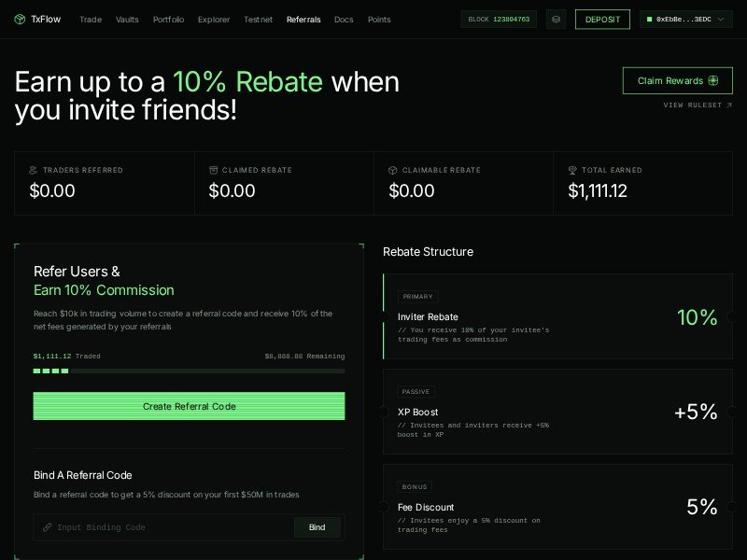Open the Portfolio page
Screen dimensions: 747x560
168,20
